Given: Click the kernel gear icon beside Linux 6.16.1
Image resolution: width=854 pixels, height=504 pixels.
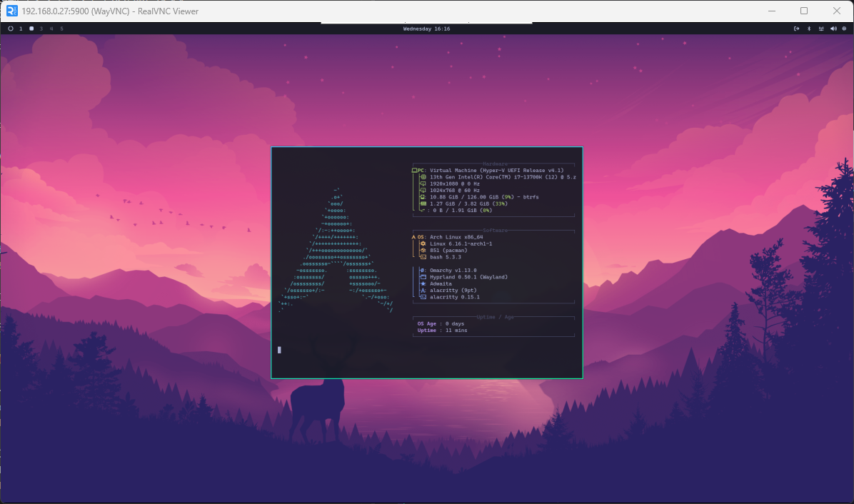Looking at the screenshot, I should (423, 244).
